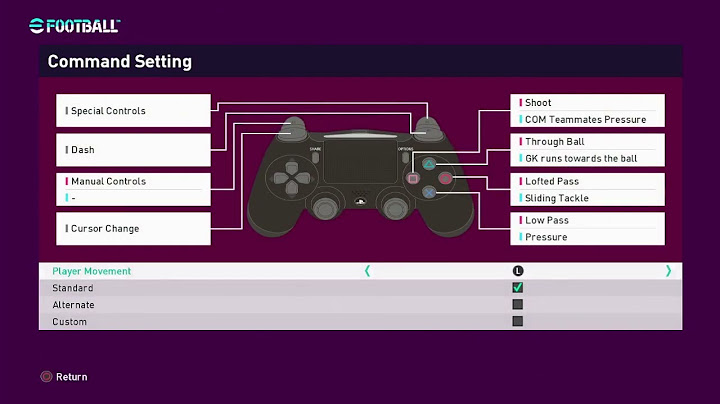
Task: Click the COM Teammates Pressure label
Action: (x=585, y=120)
